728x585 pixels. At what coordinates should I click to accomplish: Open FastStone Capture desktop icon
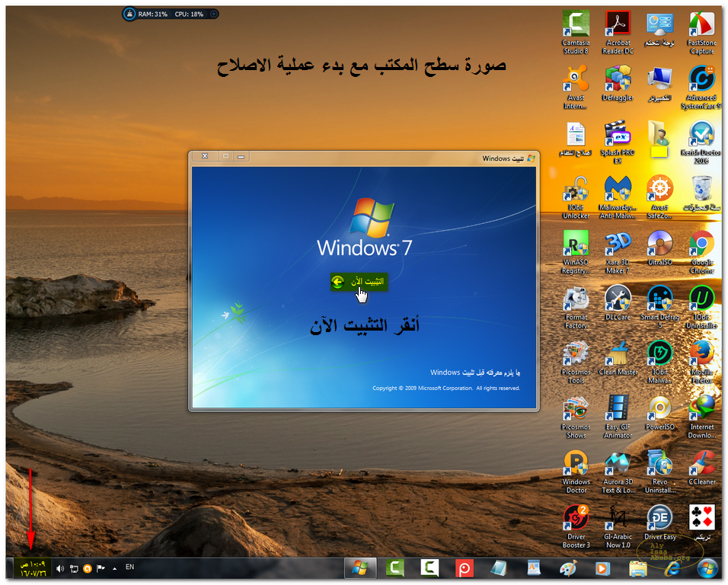click(x=701, y=33)
